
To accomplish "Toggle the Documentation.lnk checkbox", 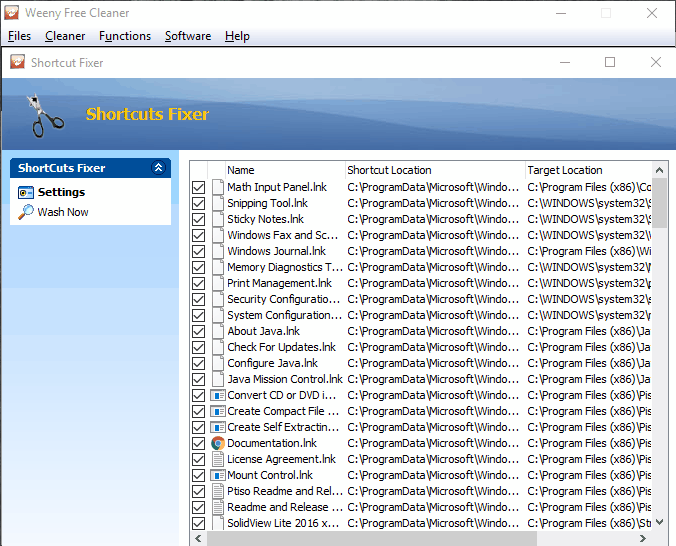I will tap(198, 443).
